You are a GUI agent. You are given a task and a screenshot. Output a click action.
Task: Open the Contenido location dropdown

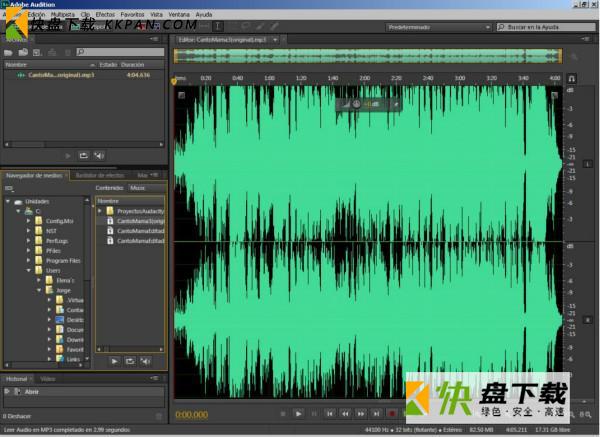(147, 188)
